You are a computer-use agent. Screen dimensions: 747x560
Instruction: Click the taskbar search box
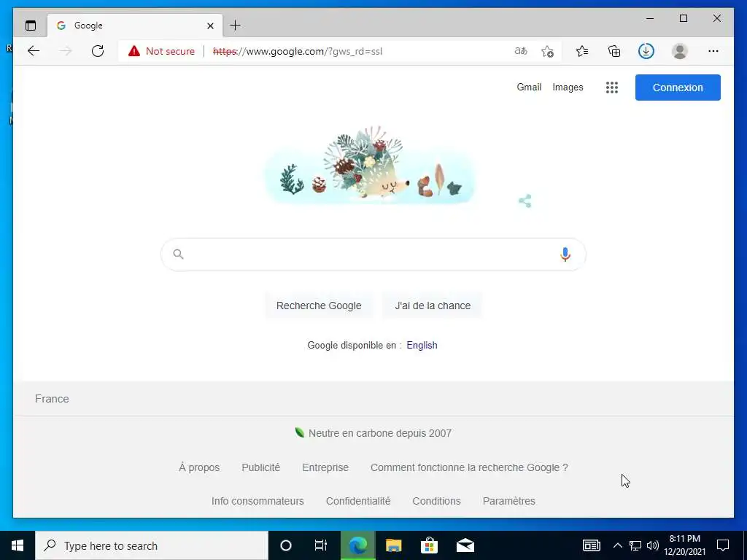tap(152, 545)
